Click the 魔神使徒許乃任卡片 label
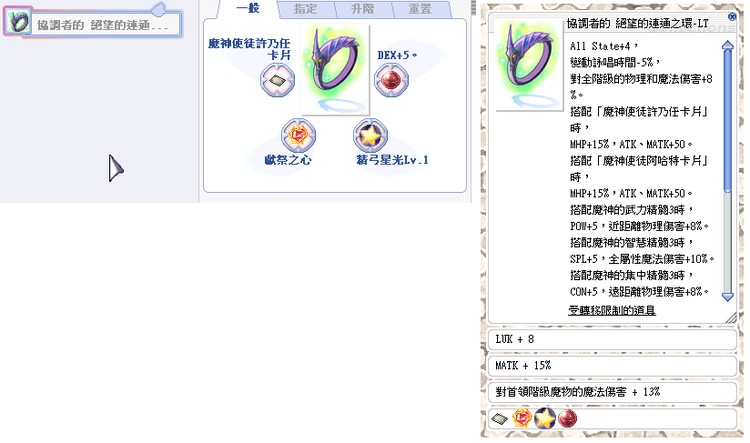This screenshot has height=443, width=750. point(249,49)
